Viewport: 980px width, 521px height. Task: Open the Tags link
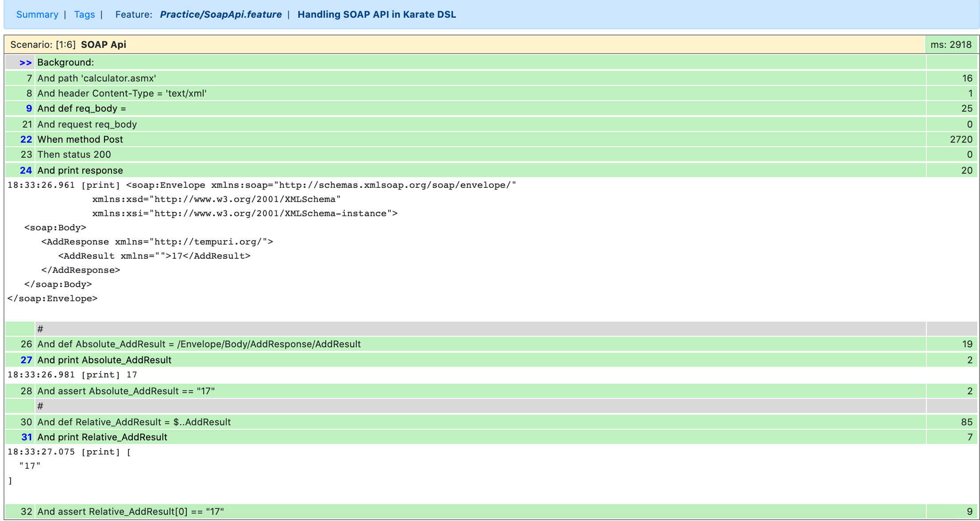point(84,14)
